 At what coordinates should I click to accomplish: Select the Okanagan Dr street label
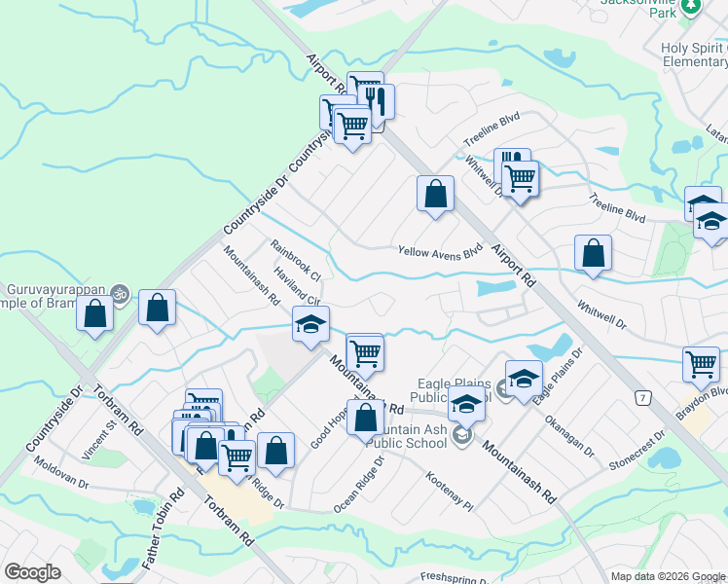pos(569,436)
